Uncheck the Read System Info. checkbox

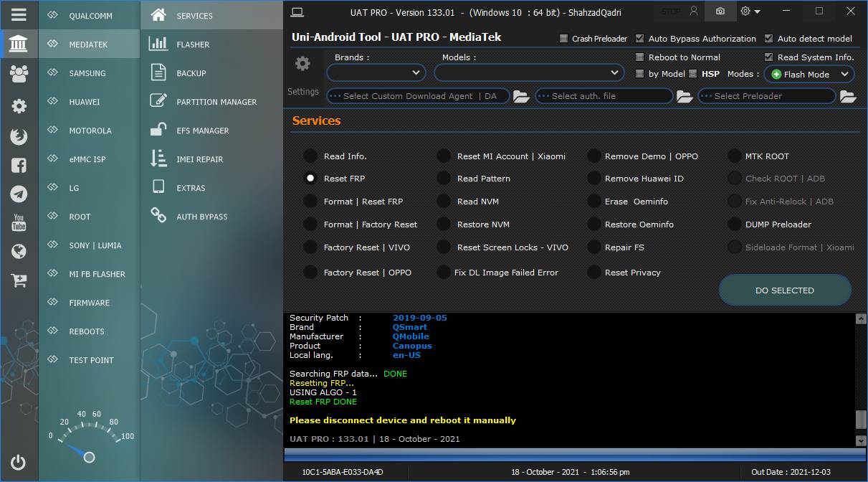pyautogui.click(x=769, y=57)
